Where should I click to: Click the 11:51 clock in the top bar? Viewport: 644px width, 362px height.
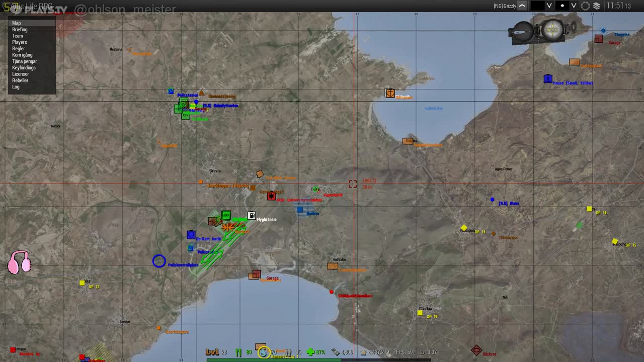(x=618, y=6)
